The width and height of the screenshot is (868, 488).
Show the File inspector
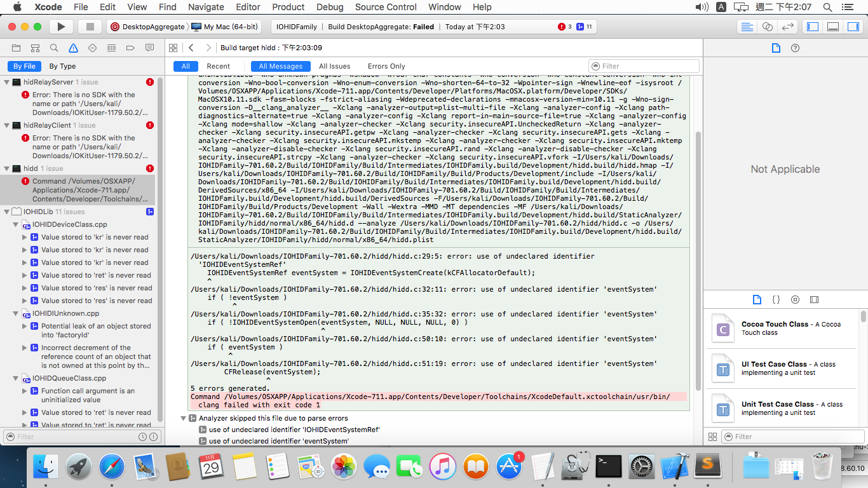[x=776, y=48]
